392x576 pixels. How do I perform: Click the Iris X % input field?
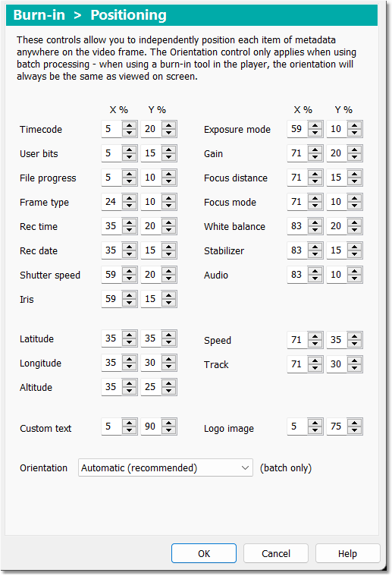[112, 299]
